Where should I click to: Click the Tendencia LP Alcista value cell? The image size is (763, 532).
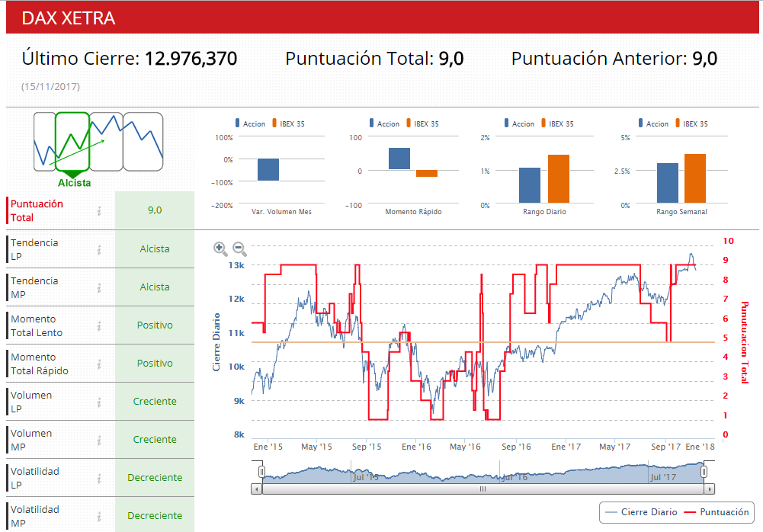click(x=155, y=249)
